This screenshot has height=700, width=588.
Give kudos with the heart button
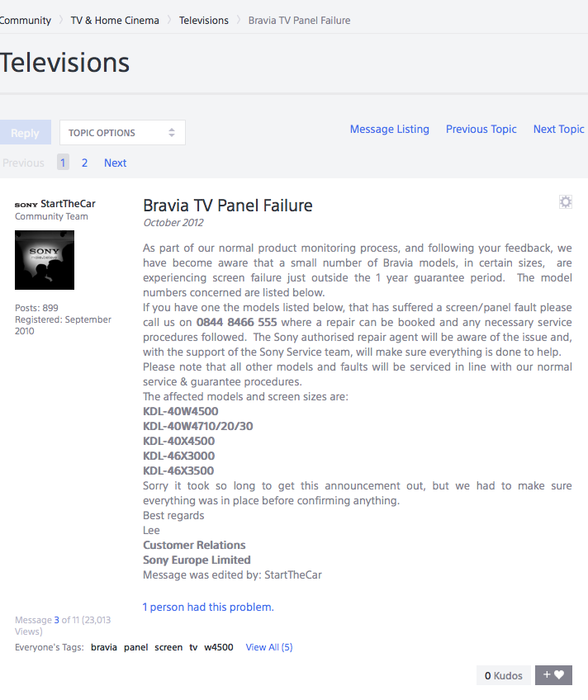tap(553, 675)
